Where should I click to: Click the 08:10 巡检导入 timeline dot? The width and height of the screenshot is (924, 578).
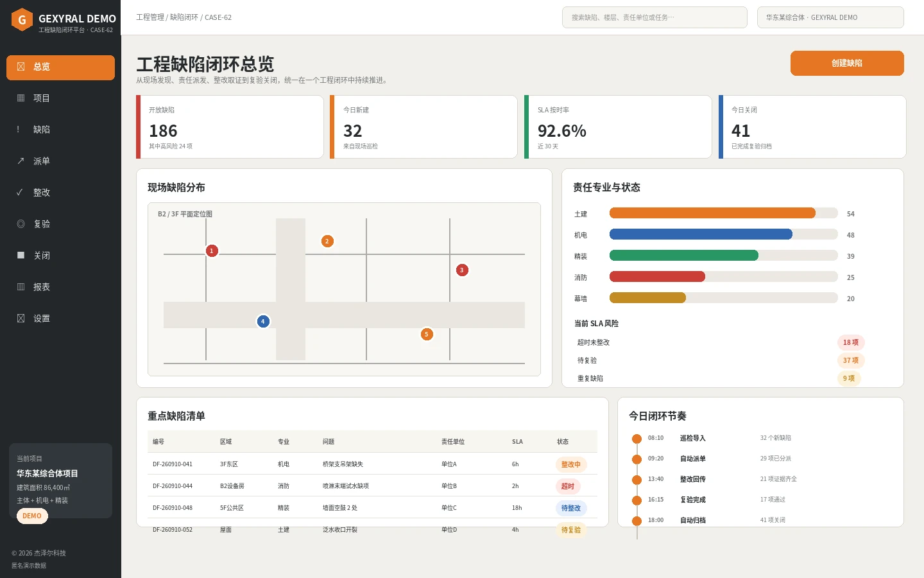[x=637, y=439]
